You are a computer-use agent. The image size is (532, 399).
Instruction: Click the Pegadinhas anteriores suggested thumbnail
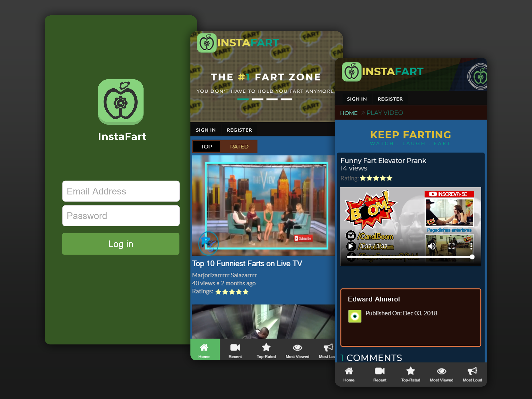tap(449, 213)
